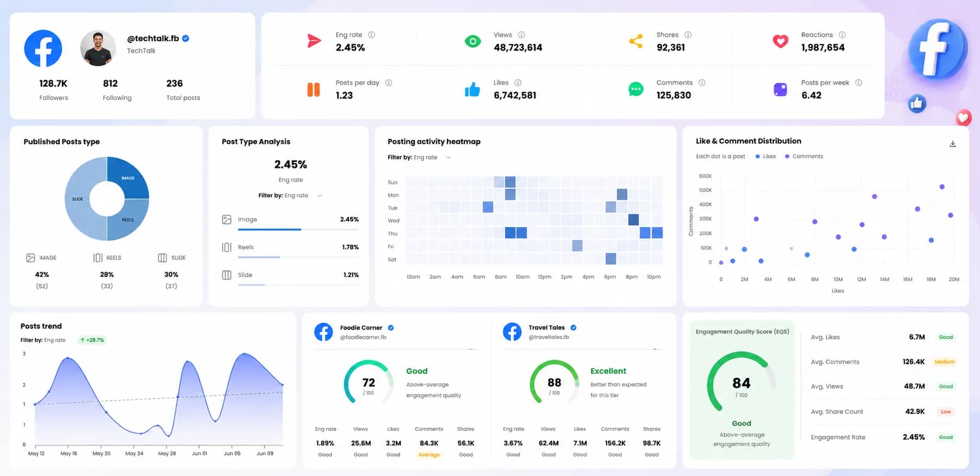The width and height of the screenshot is (980, 476).
Task: Click the 128.7K Followers count
Action: pyautogui.click(x=53, y=83)
